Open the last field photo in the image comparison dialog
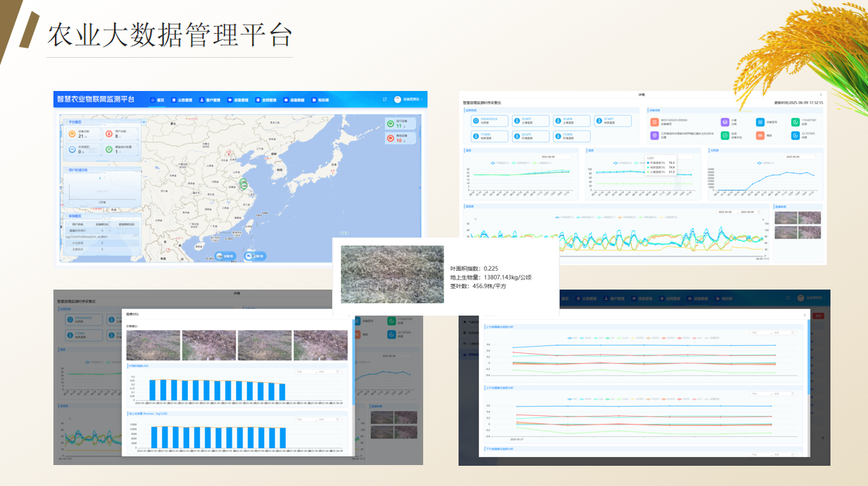This screenshot has height=486, width=868. (321, 346)
